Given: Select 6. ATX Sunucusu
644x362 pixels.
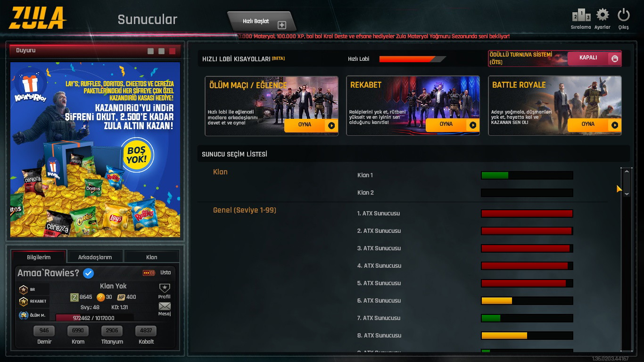Looking at the screenshot, I should (x=379, y=301).
